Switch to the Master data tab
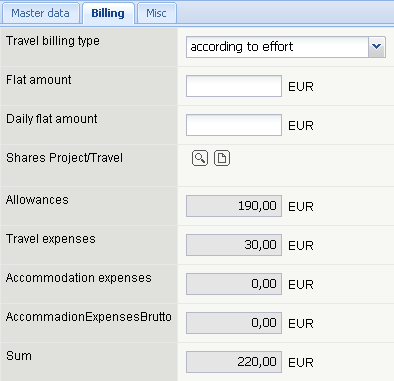 (x=40, y=13)
